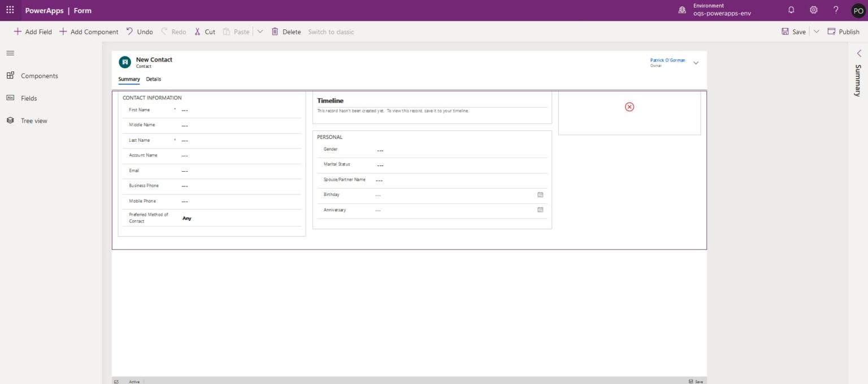
Task: Click Add Field in command bar
Action: pyautogui.click(x=33, y=32)
